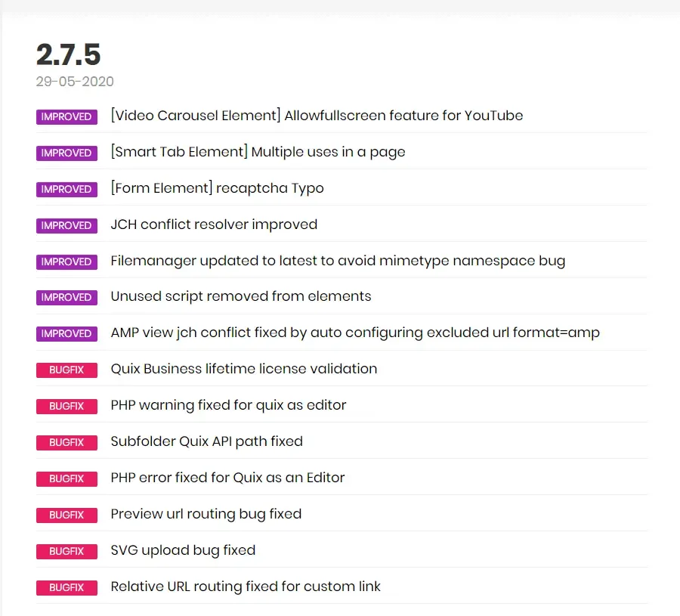Click Subfolder Quix API path fixed text
Viewport: 680px width, 616px height.
206,441
